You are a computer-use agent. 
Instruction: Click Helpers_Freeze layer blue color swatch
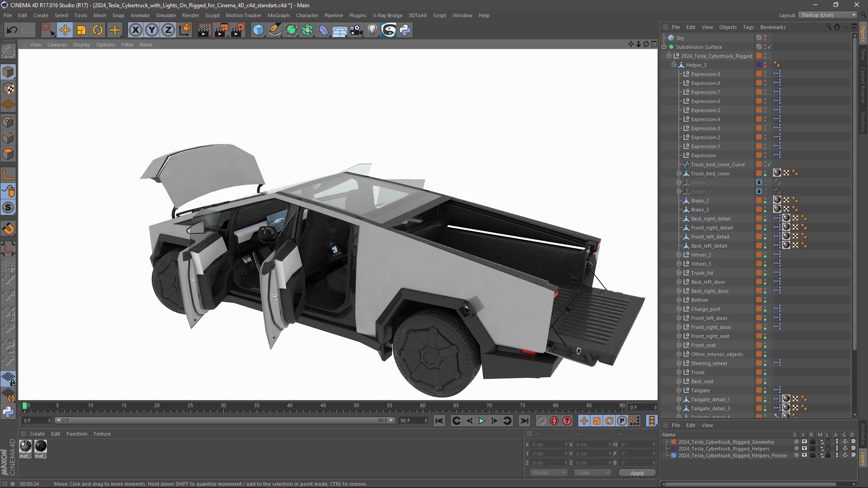(x=674, y=455)
